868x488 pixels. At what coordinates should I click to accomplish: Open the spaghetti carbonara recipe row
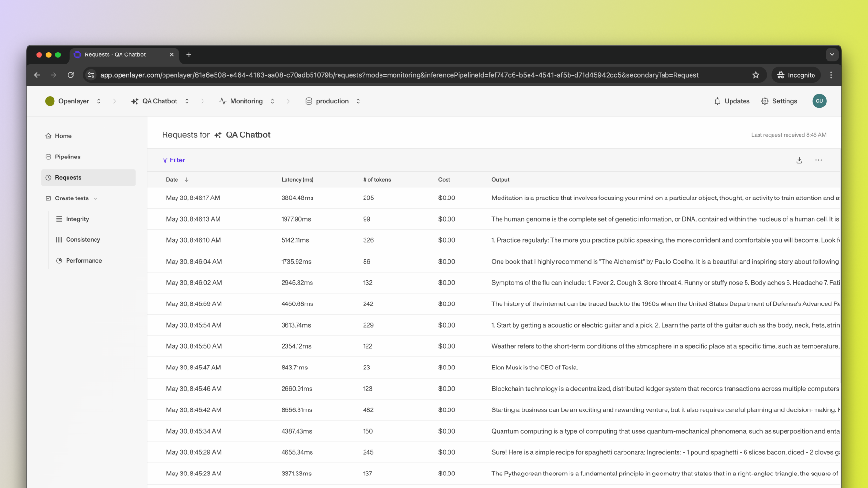tap(494, 452)
